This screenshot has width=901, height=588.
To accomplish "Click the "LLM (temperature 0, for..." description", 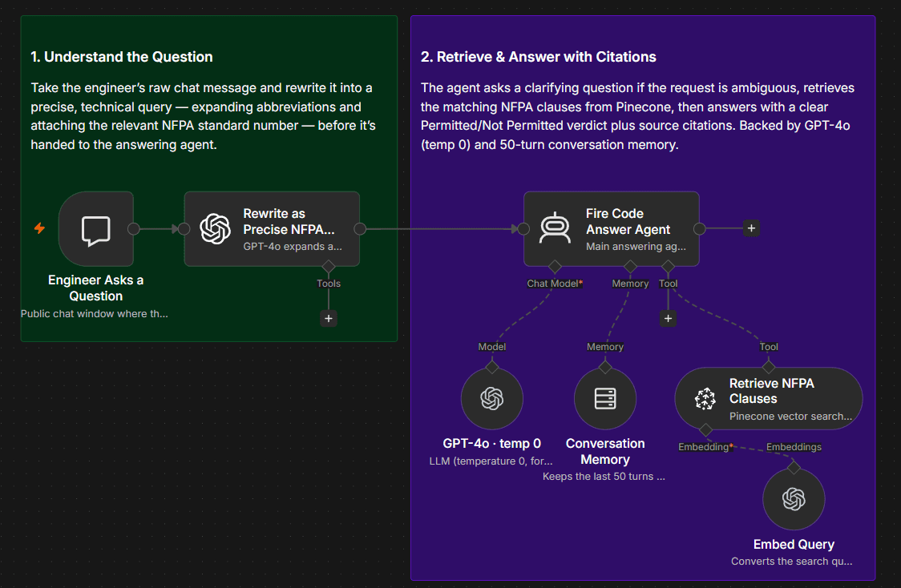I will click(x=491, y=461).
